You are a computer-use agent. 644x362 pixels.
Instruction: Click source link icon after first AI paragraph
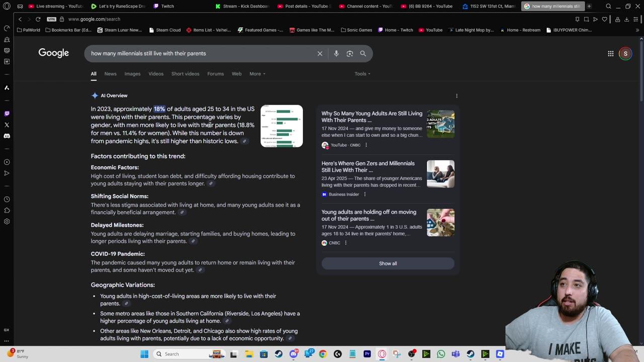point(245,141)
